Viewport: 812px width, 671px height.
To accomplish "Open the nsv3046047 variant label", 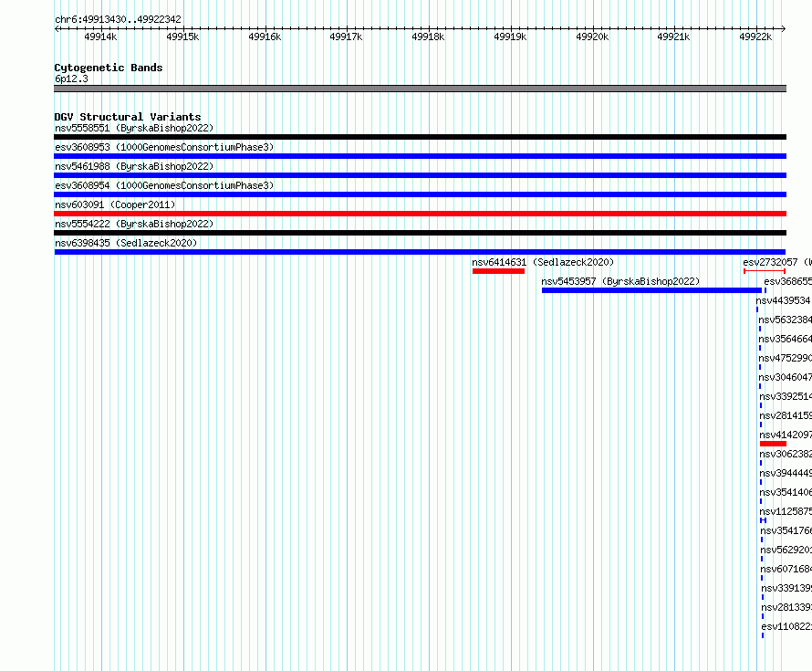I will point(785,377).
